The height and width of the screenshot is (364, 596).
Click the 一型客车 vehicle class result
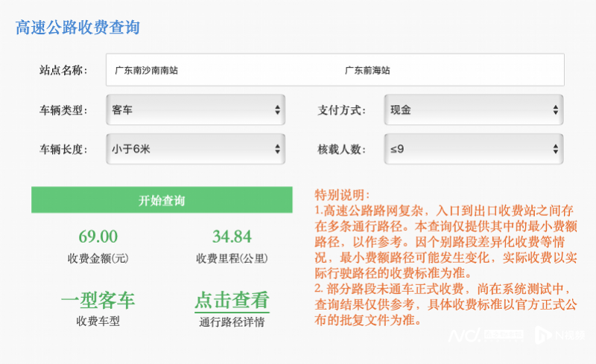(98, 301)
